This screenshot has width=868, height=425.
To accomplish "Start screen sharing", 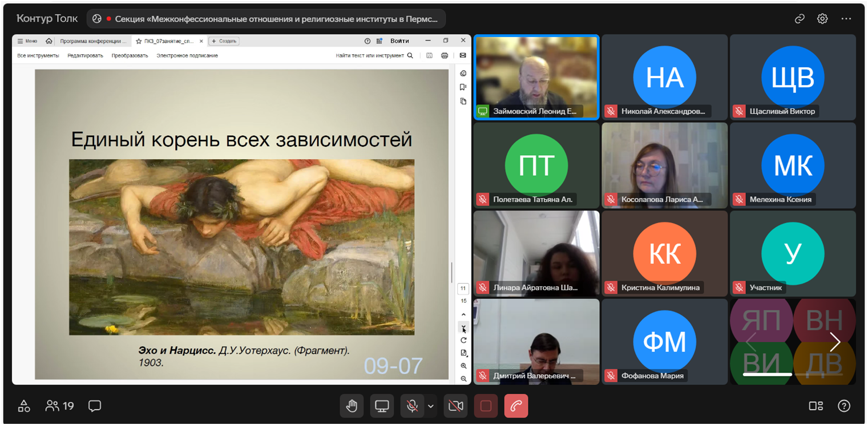I will [382, 406].
